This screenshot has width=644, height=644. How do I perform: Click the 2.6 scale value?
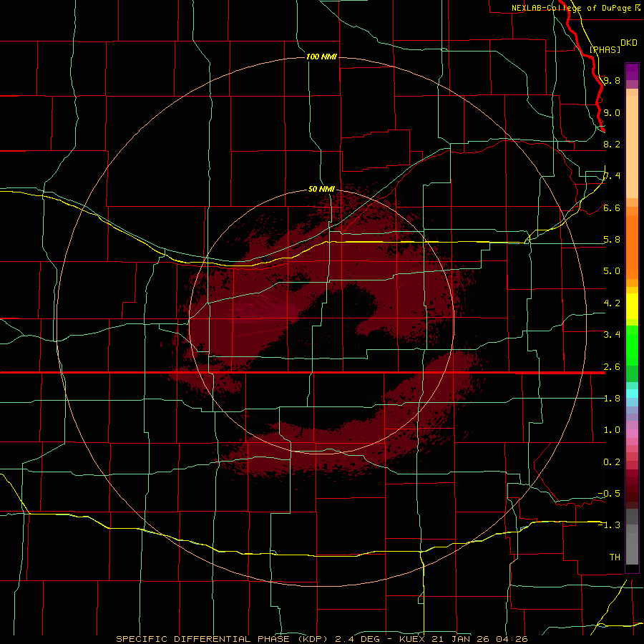(x=612, y=367)
